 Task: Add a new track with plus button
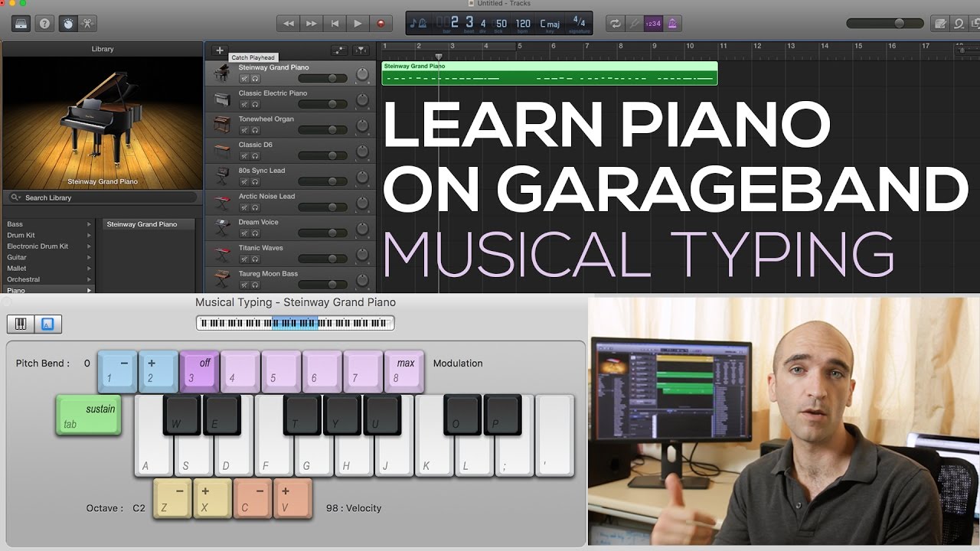[x=220, y=51]
